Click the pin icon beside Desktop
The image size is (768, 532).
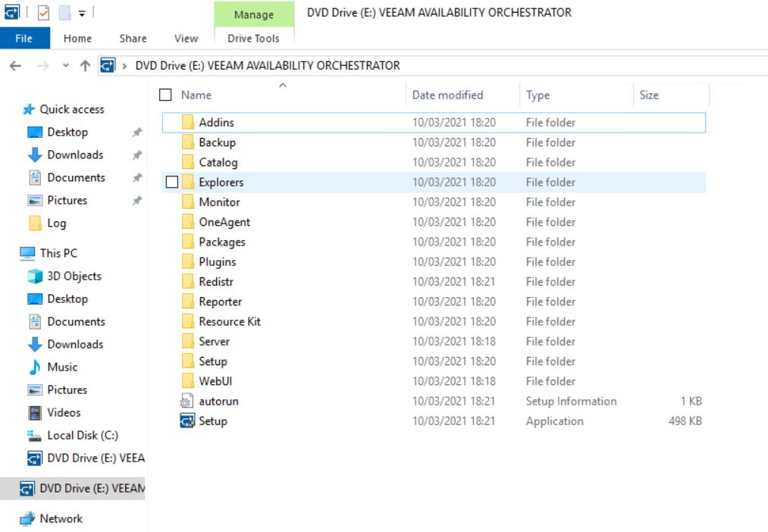137,132
